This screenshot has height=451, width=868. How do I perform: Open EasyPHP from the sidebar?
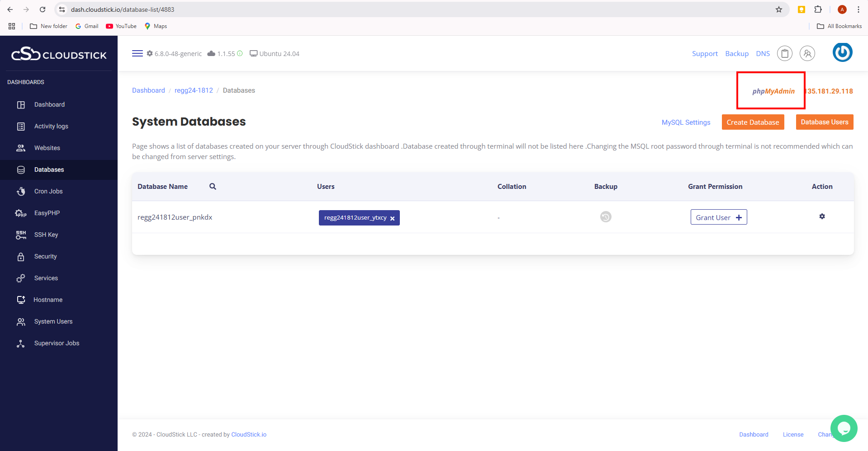pos(47,213)
